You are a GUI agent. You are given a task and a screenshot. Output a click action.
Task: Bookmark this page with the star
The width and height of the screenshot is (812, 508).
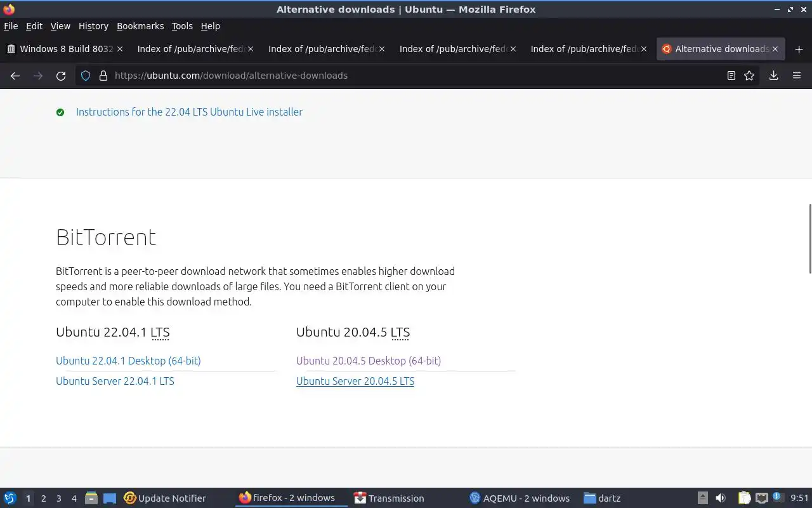(749, 76)
